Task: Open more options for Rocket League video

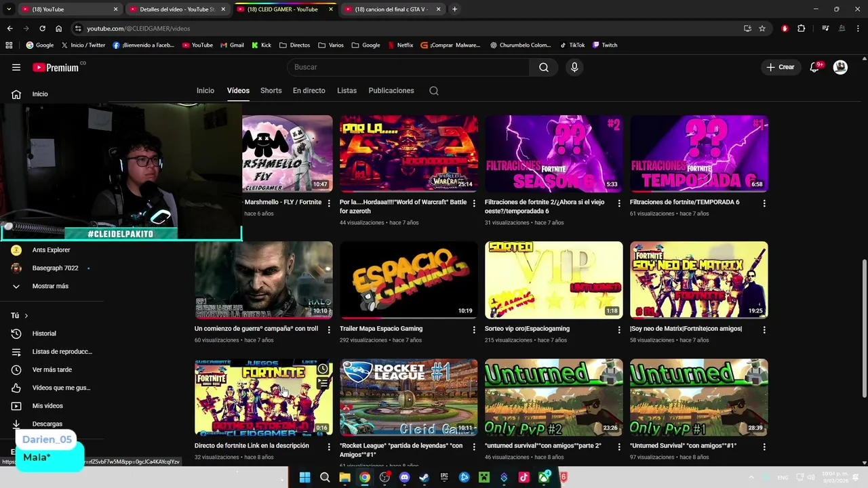Action: tap(474, 447)
